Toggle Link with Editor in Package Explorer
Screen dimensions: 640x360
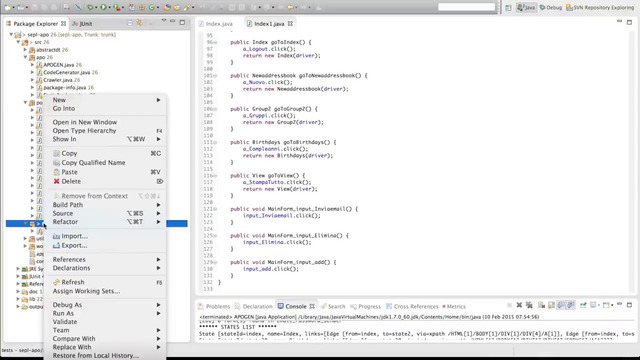click(140, 23)
